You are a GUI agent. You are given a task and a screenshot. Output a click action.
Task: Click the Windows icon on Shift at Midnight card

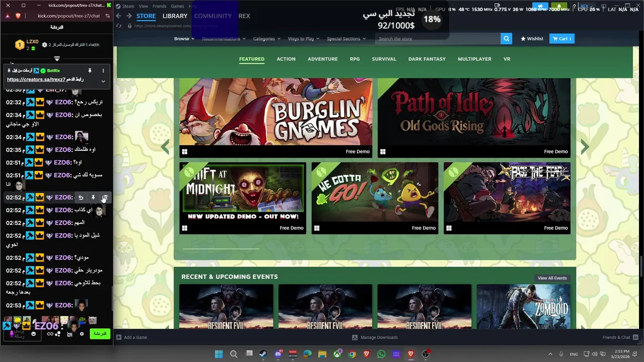point(185,228)
